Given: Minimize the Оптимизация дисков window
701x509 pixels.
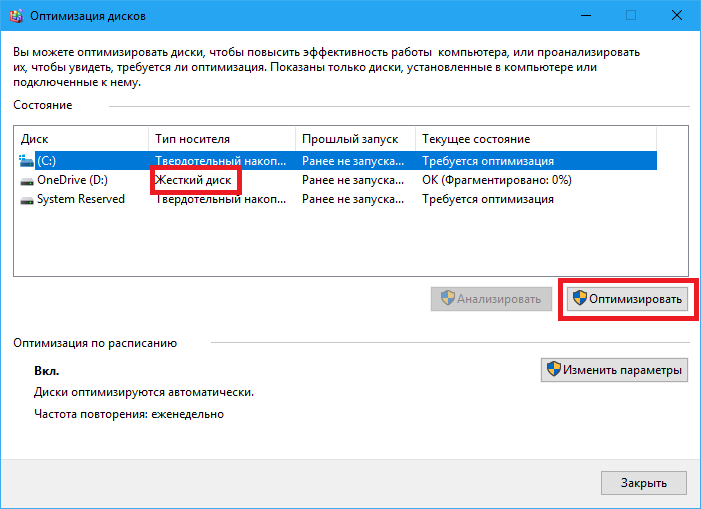Looking at the screenshot, I should [x=586, y=16].
